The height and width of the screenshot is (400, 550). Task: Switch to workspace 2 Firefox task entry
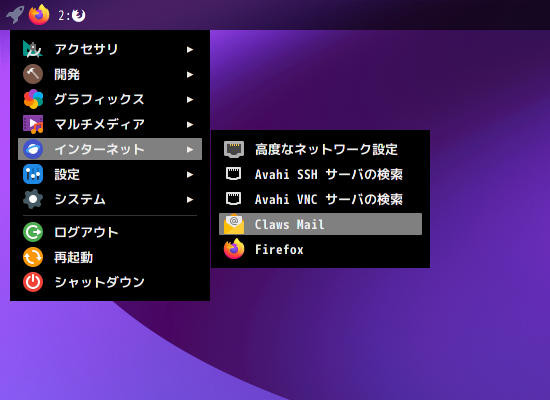tap(72, 15)
